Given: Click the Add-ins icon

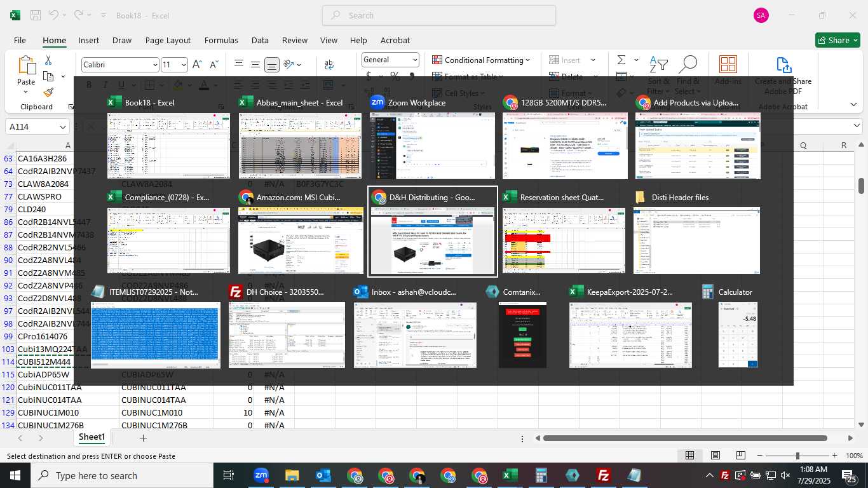Looking at the screenshot, I should 728,65.
